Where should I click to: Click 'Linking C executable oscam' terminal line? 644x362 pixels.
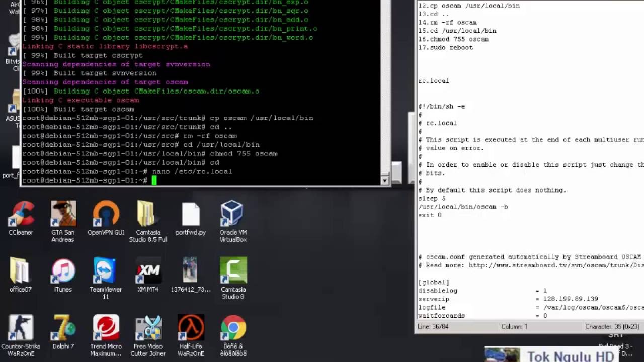point(80,100)
